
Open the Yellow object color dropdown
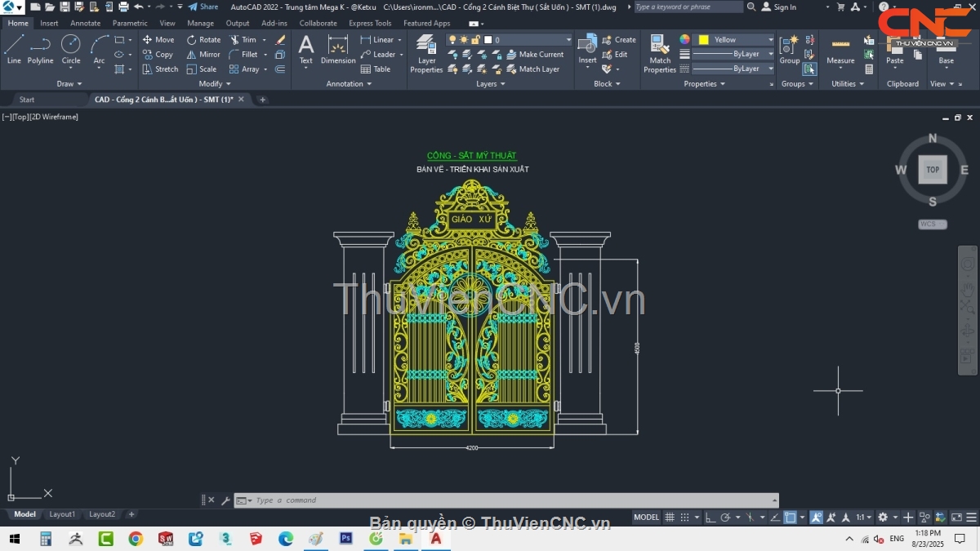770,40
